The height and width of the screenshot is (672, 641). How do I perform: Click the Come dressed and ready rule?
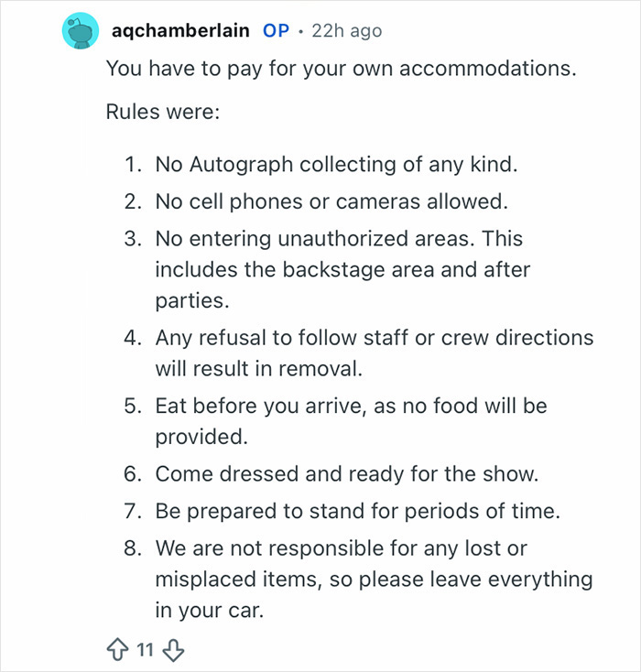click(x=348, y=474)
